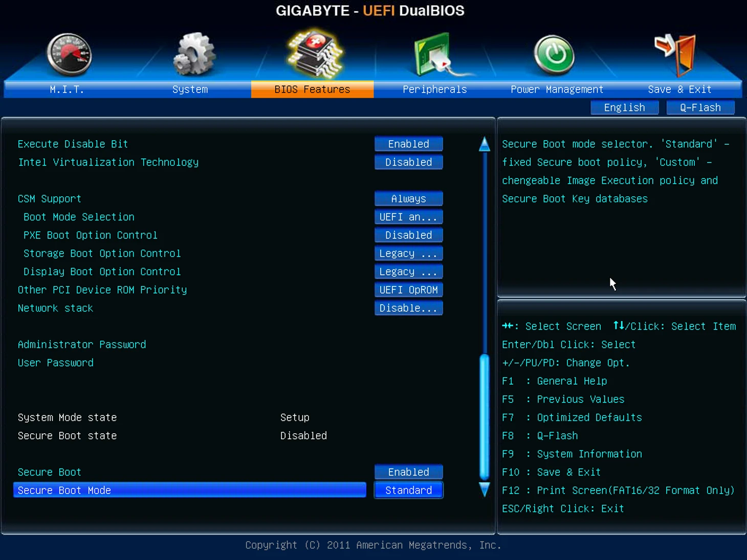Go to the Peripherals tab
This screenshot has width=747, height=560.
(434, 89)
